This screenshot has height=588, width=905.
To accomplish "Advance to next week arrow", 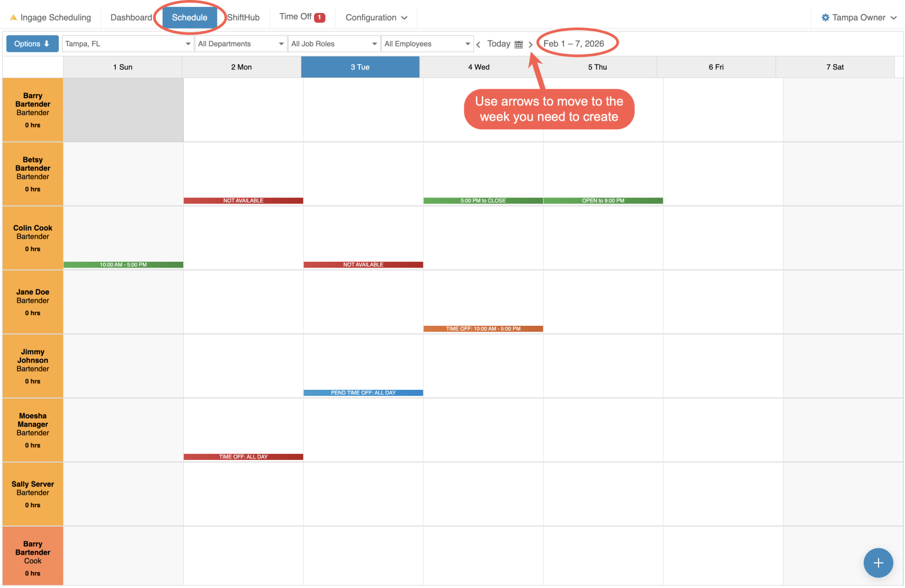I will [x=531, y=45].
